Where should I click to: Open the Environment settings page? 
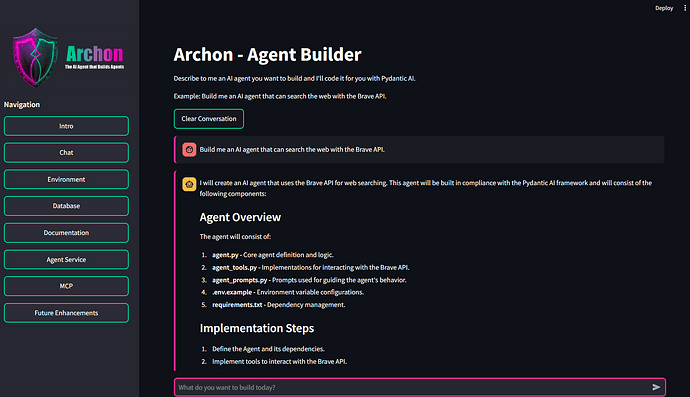66,180
